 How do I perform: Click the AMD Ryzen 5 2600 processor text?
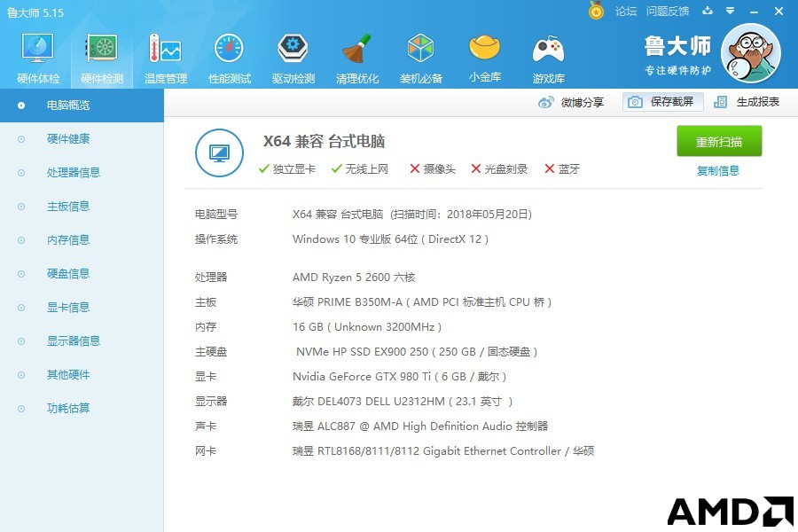pos(354,278)
